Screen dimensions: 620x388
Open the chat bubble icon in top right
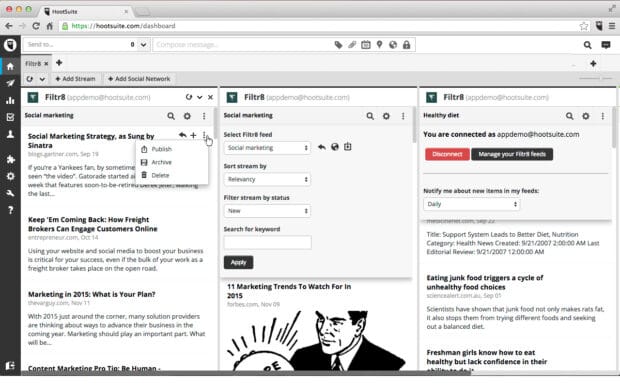(x=606, y=45)
